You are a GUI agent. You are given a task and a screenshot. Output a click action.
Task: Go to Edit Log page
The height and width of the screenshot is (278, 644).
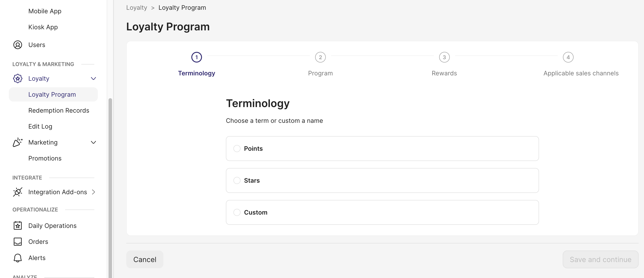(40, 126)
